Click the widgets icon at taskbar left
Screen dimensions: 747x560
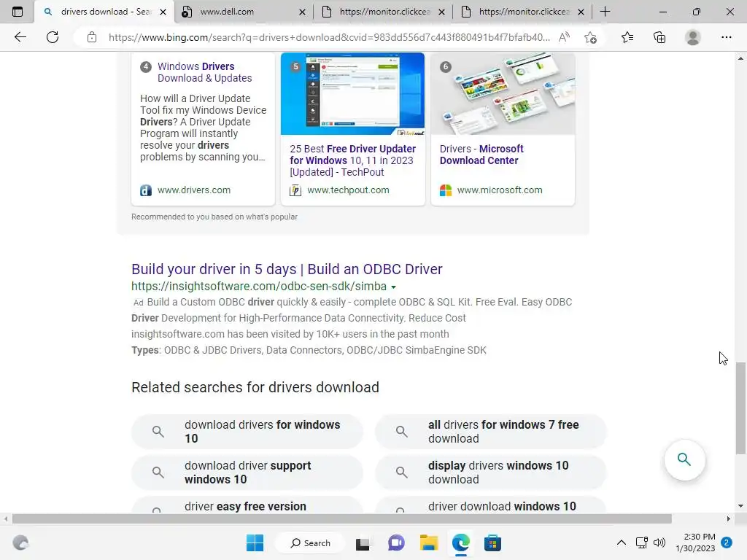20,542
